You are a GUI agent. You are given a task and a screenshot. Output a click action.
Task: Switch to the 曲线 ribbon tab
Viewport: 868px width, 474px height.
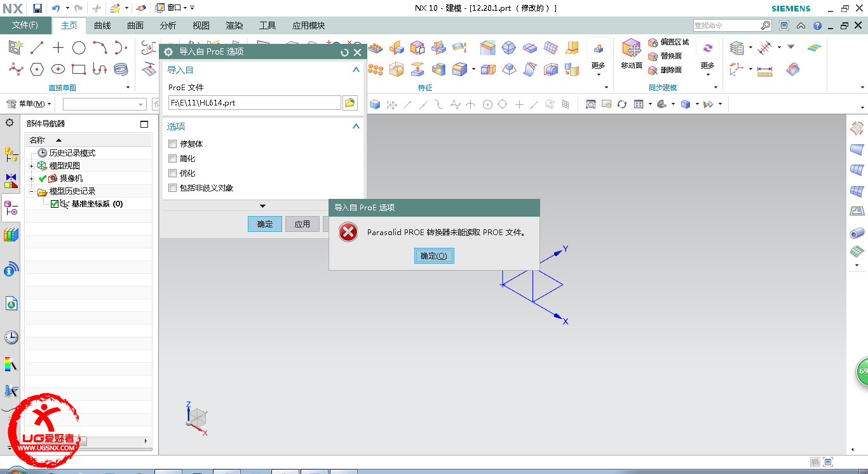pos(102,25)
